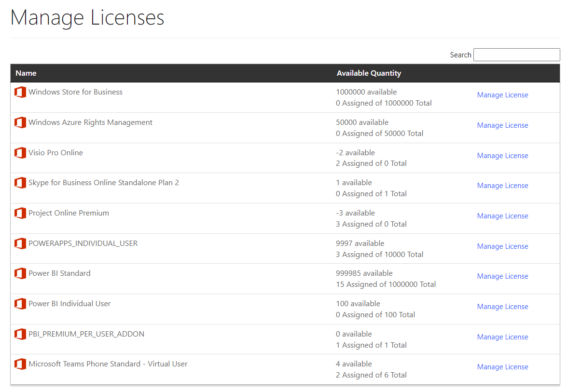Select the Project Online Premium name

point(69,213)
